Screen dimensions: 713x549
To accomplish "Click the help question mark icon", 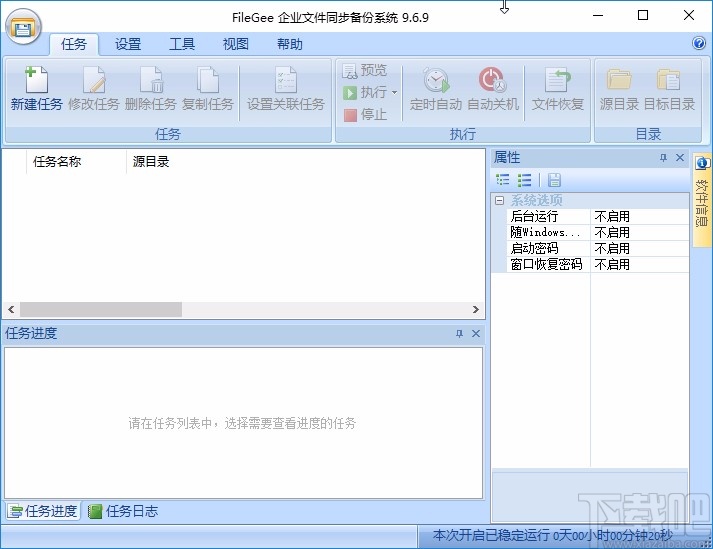I will [x=698, y=43].
